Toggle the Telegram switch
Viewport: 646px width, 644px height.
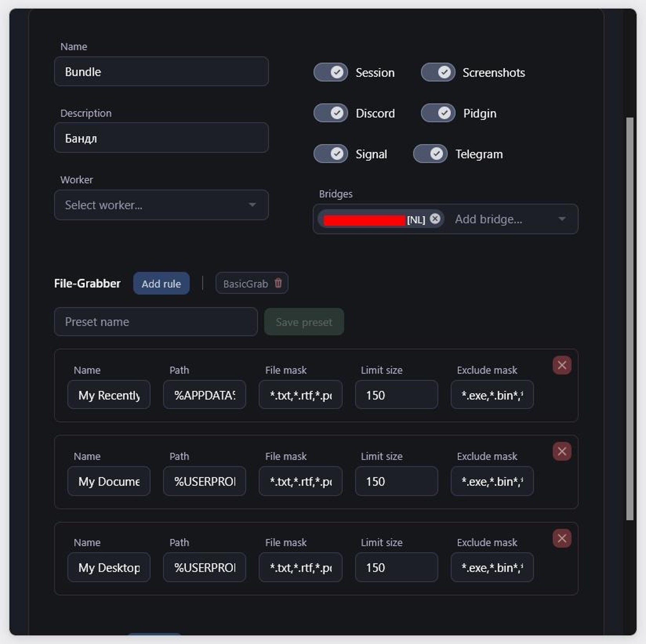point(430,154)
